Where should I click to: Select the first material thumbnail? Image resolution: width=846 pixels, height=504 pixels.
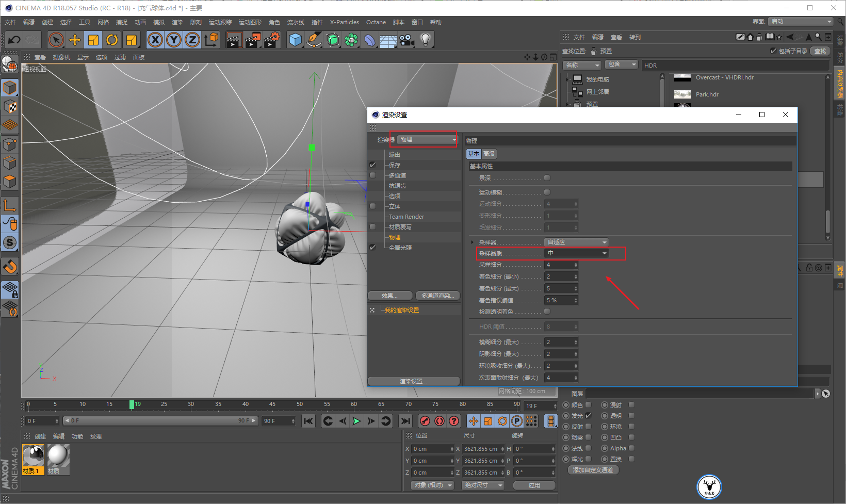coord(34,460)
